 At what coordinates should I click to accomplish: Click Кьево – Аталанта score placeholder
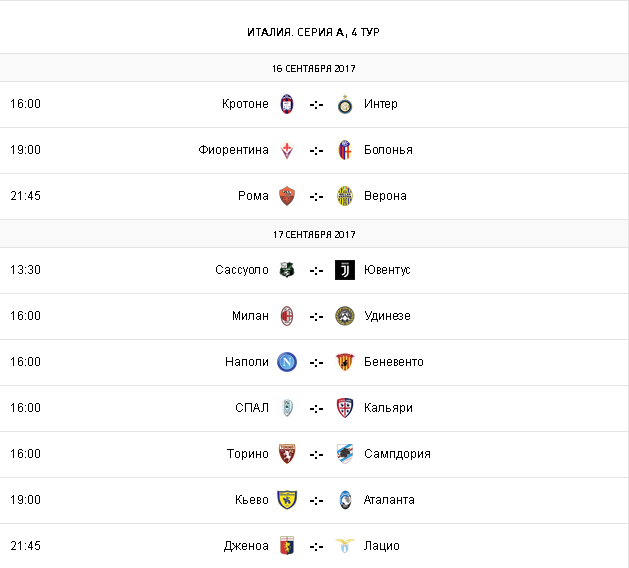tap(316, 500)
